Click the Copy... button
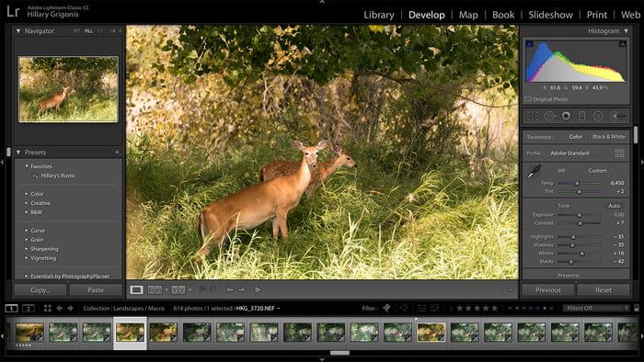This screenshot has height=362, width=644. 40,289
